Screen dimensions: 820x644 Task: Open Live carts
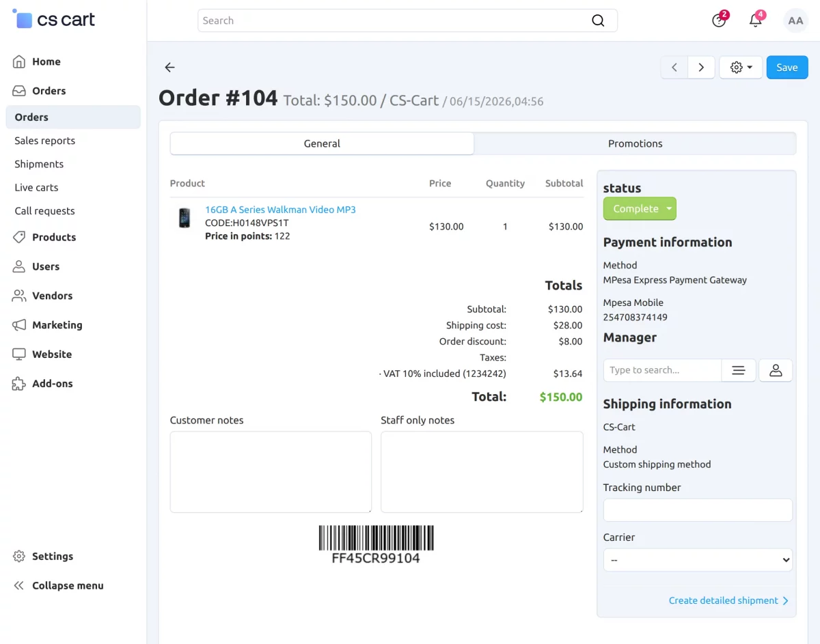coord(36,187)
